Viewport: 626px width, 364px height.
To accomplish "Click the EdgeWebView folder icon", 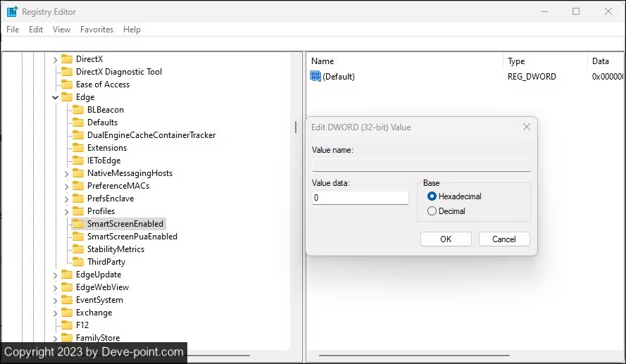I will pyautogui.click(x=67, y=287).
